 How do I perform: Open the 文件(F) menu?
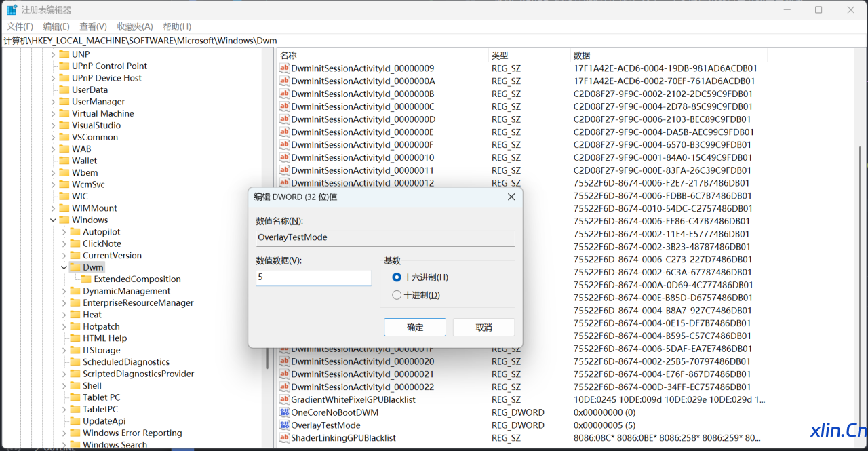20,26
